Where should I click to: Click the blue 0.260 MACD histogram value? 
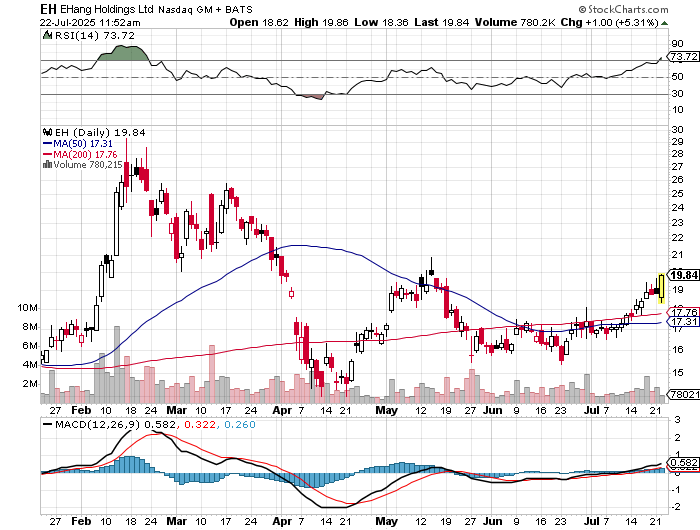(x=240, y=425)
